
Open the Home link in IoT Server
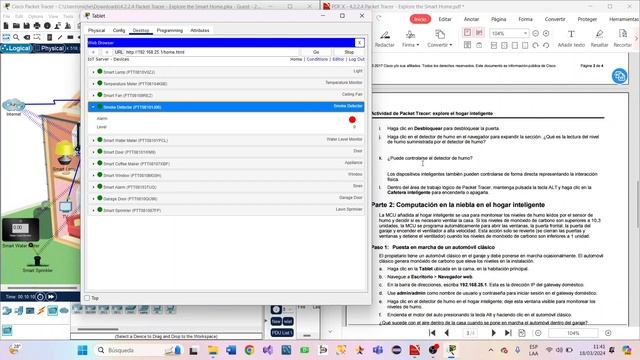pyautogui.click(x=296, y=59)
